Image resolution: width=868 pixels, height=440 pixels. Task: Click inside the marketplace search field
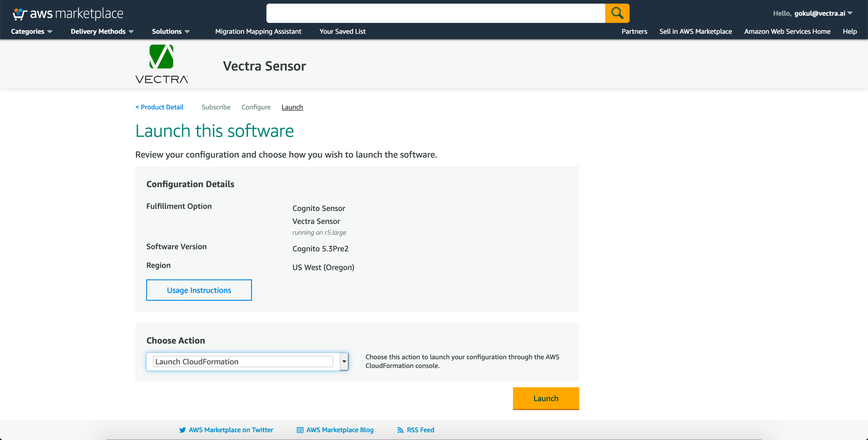click(x=435, y=13)
